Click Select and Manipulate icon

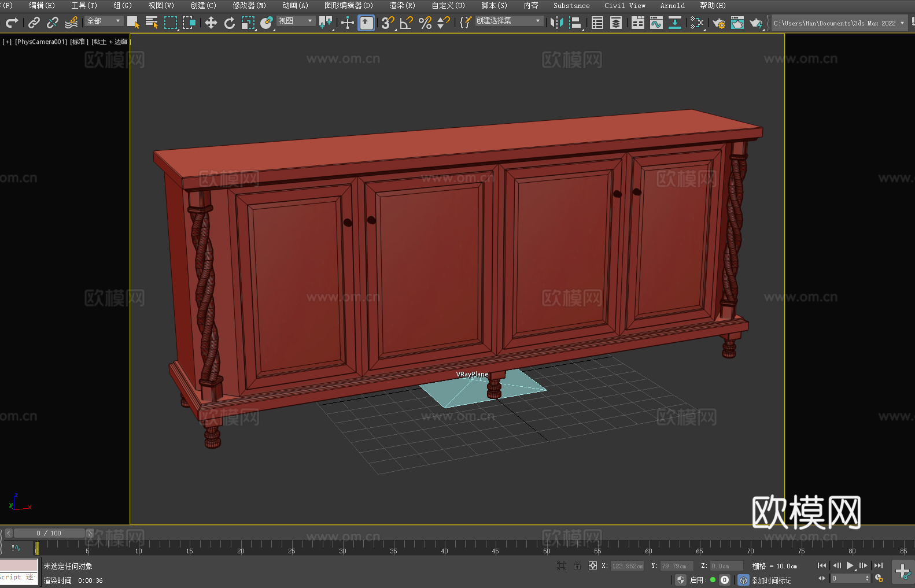coord(347,23)
